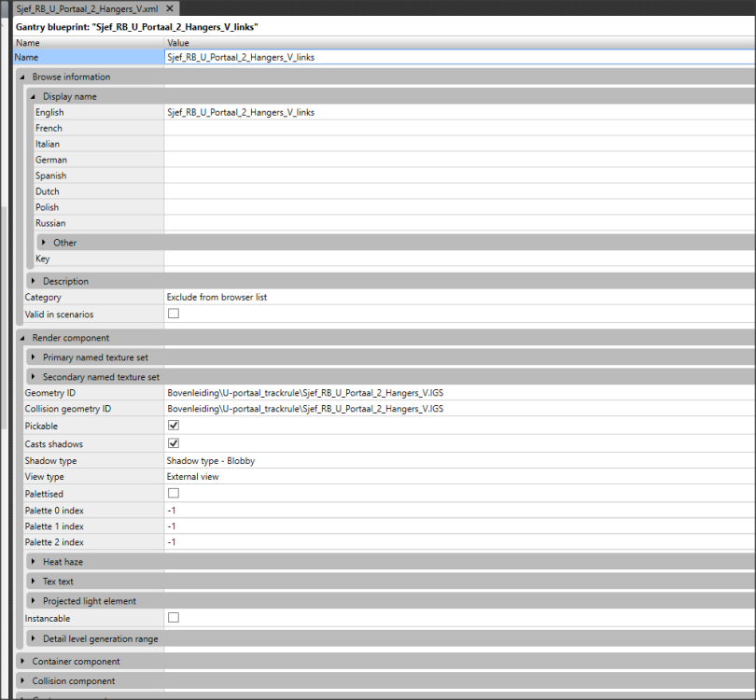
Task: Expand the Description section
Action: 34,281
